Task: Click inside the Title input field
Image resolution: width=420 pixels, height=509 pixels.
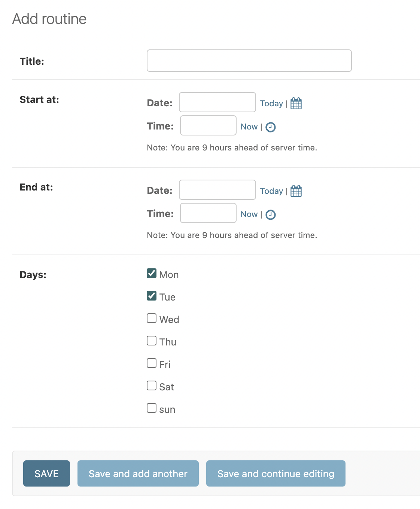Action: click(x=249, y=61)
